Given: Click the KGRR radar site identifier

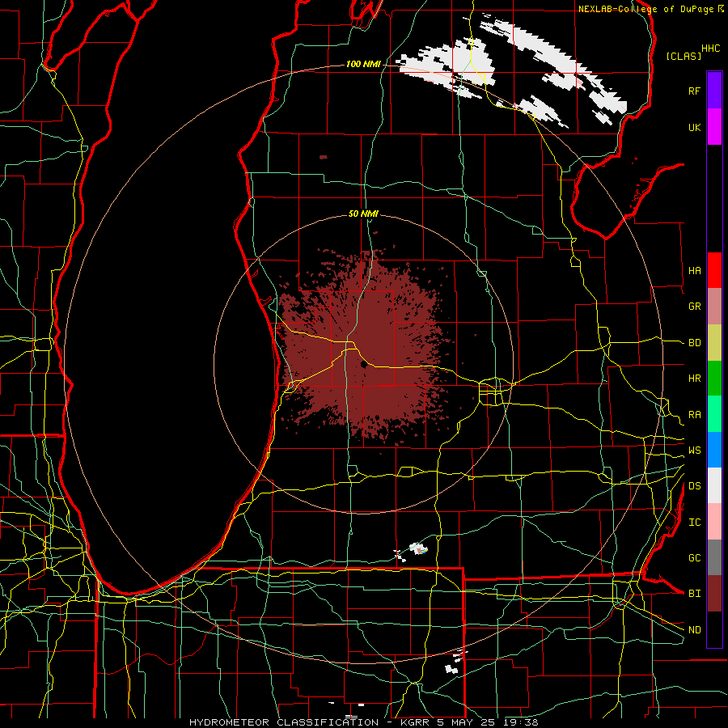Looking at the screenshot, I should (x=413, y=722).
